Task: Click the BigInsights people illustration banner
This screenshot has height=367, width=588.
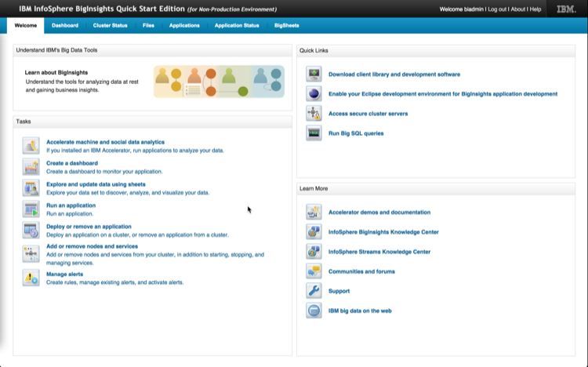Action: click(219, 82)
